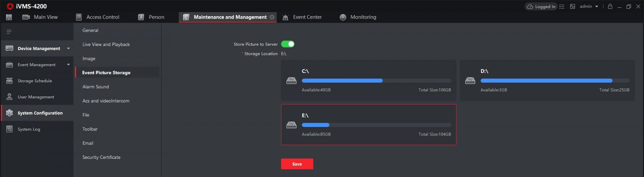Open the Alarm Sound settings

tap(95, 87)
